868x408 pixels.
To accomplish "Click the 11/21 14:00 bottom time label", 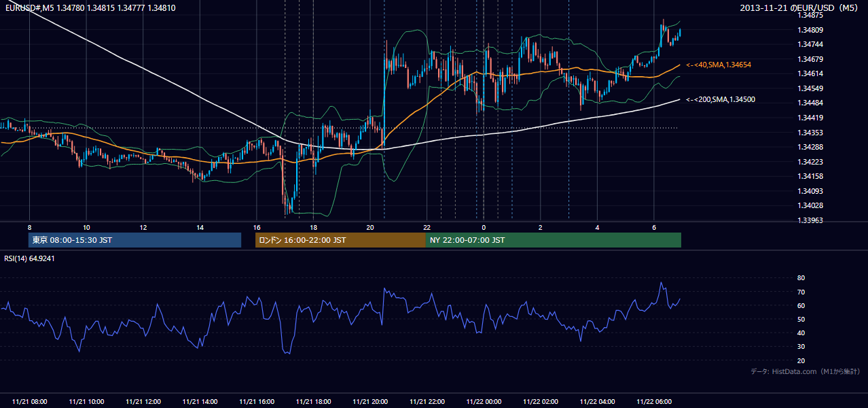I will 200,402.
